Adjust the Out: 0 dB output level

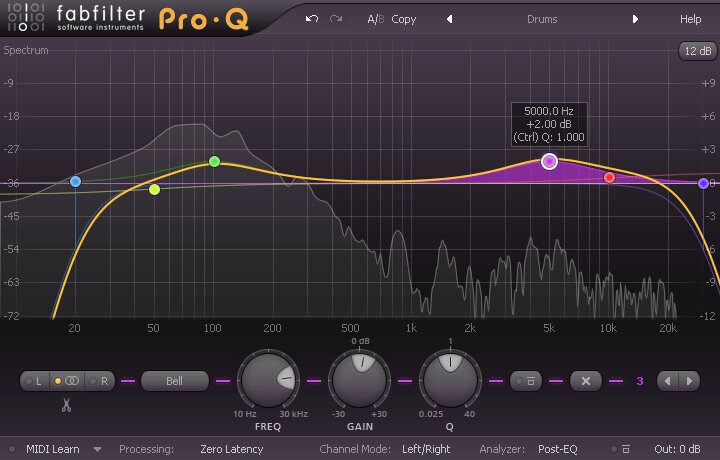(677, 449)
